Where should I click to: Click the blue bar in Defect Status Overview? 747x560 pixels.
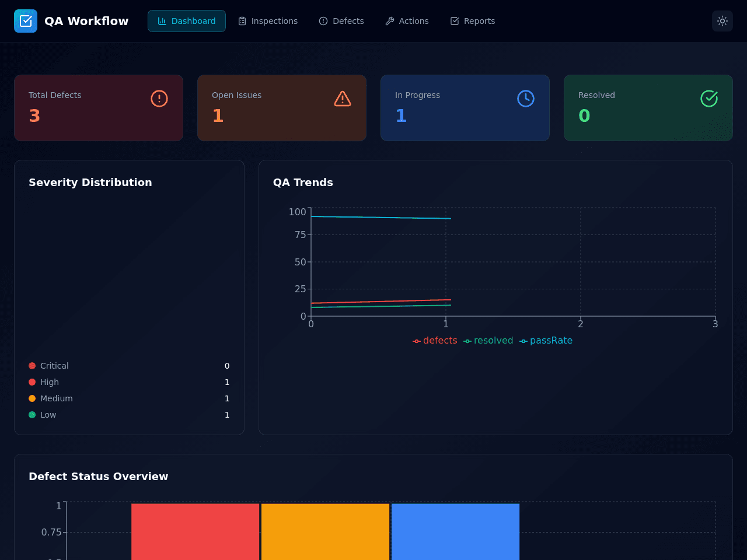pyautogui.click(x=455, y=531)
